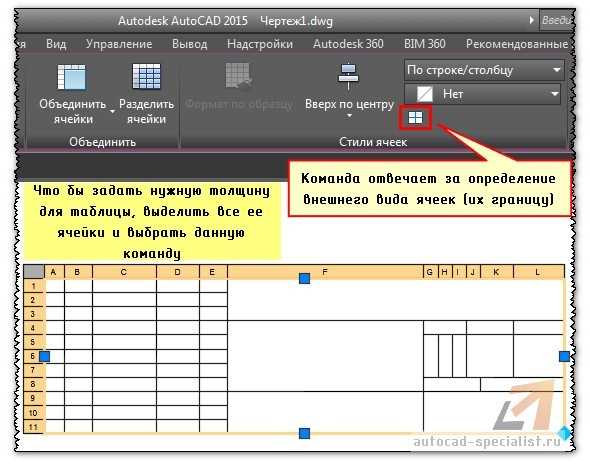The height and width of the screenshot is (461, 591).
Task: Open the cell borders edit icon
Action: coord(415,118)
